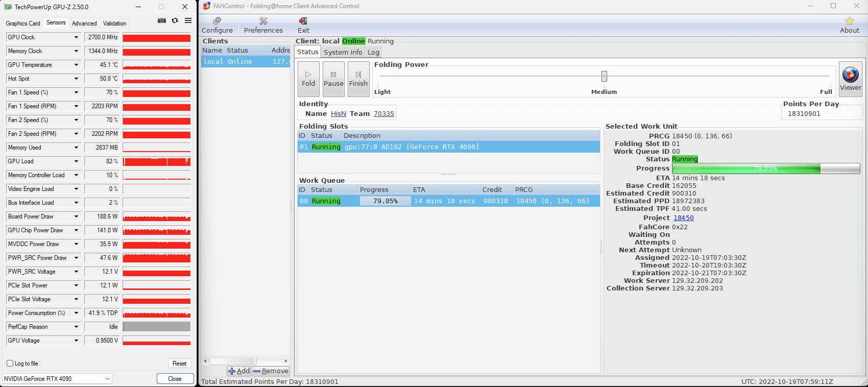Open the Log tab in FAHControl

[373, 52]
